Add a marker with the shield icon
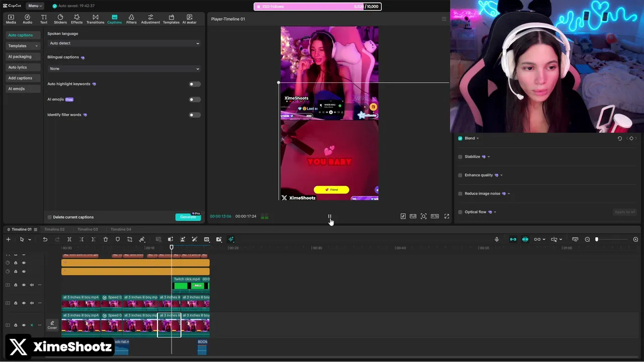This screenshot has height=362, width=644. click(x=118, y=239)
